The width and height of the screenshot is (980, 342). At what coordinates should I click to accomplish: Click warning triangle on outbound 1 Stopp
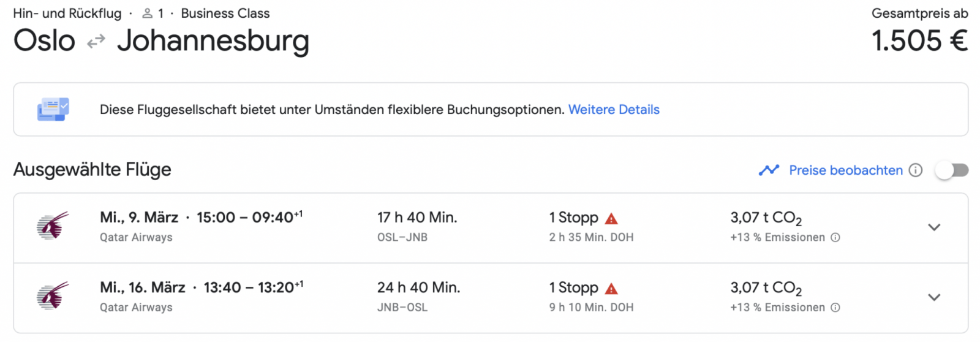pos(611,218)
